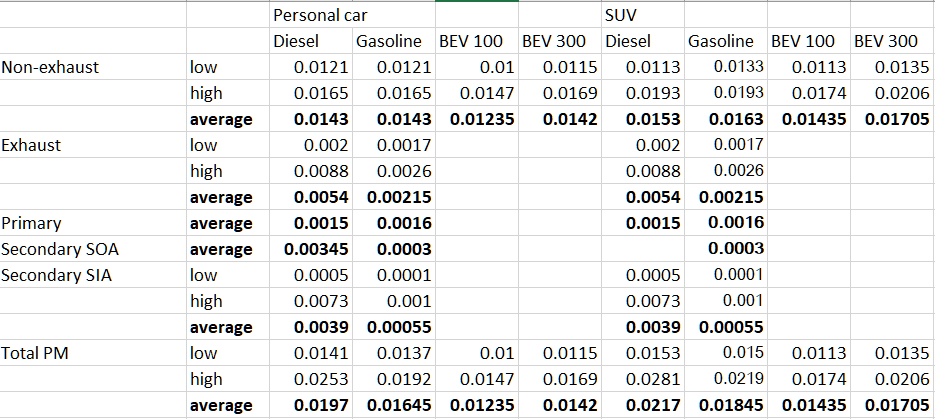Screen dimensions: 935x419
Task: Select the 'Exhaust' row label
Action: tap(31, 145)
